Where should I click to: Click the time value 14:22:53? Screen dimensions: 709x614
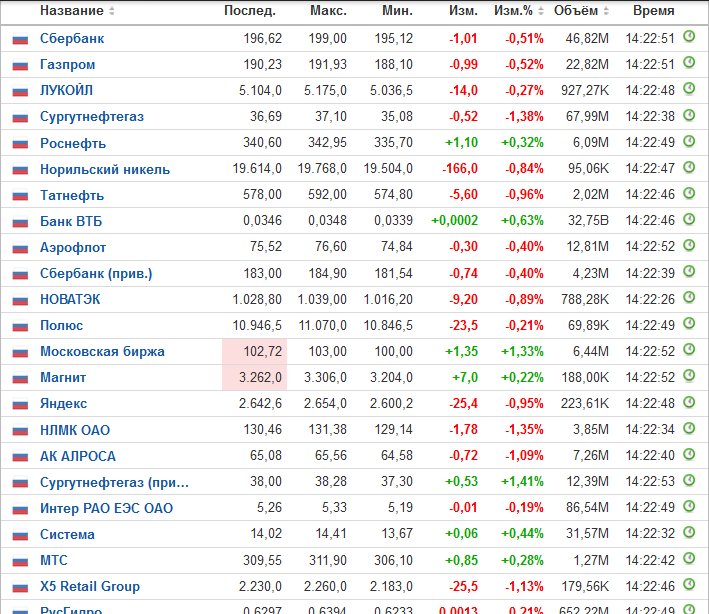[650, 482]
